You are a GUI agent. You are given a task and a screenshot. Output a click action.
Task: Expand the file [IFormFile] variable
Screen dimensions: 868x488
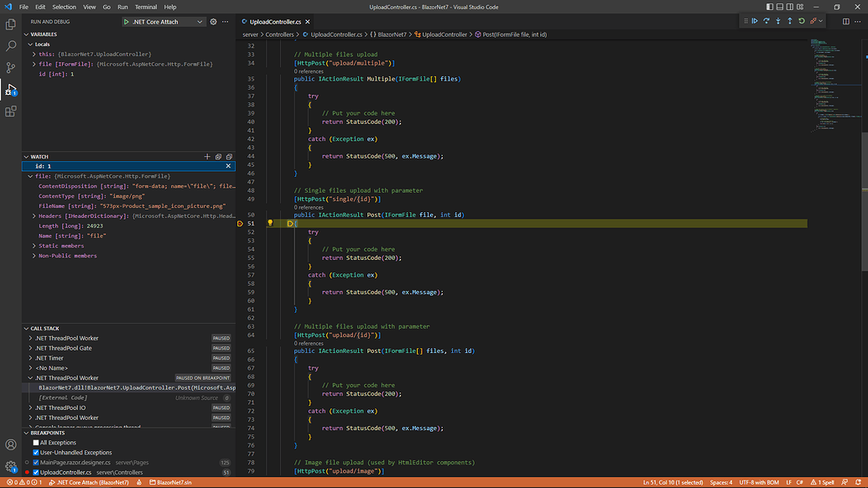point(34,64)
